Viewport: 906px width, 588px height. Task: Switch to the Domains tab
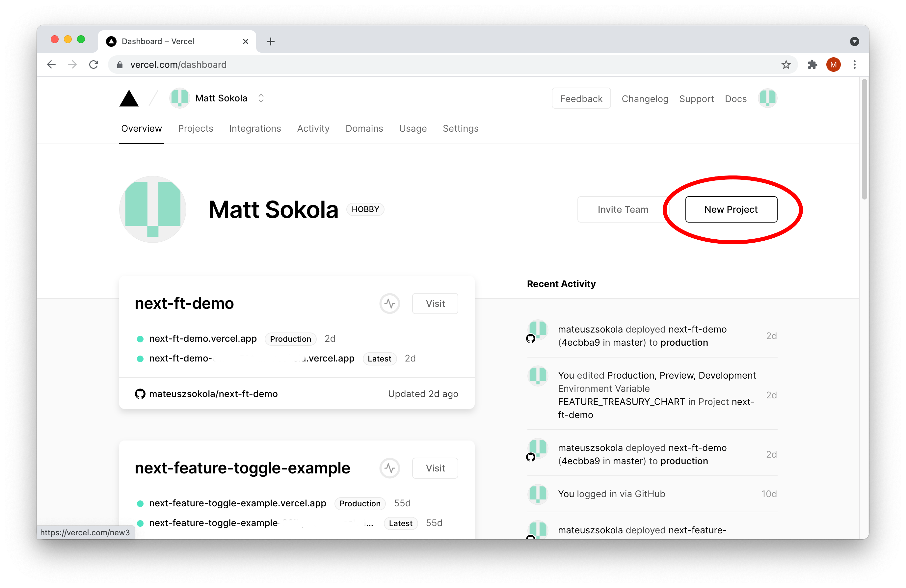click(364, 129)
